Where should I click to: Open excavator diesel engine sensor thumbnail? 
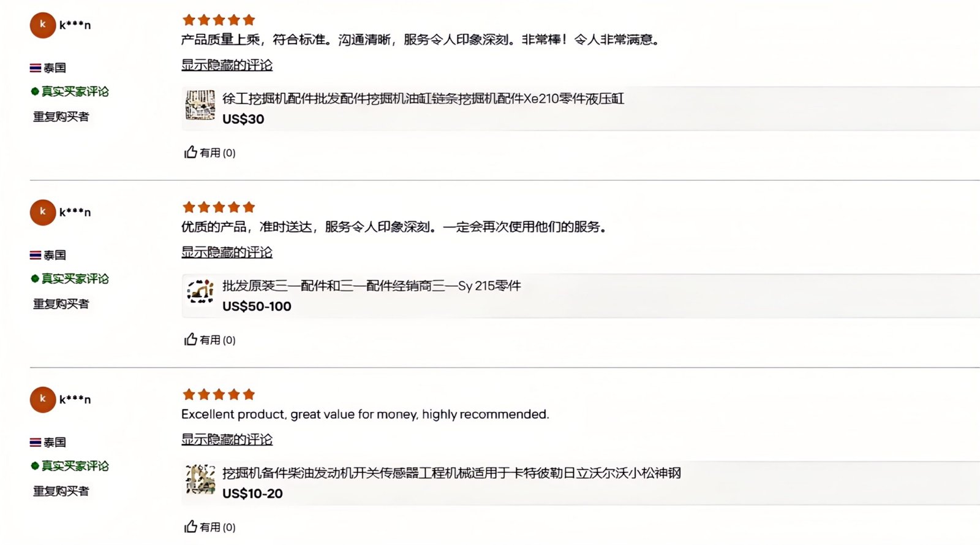[x=200, y=479]
